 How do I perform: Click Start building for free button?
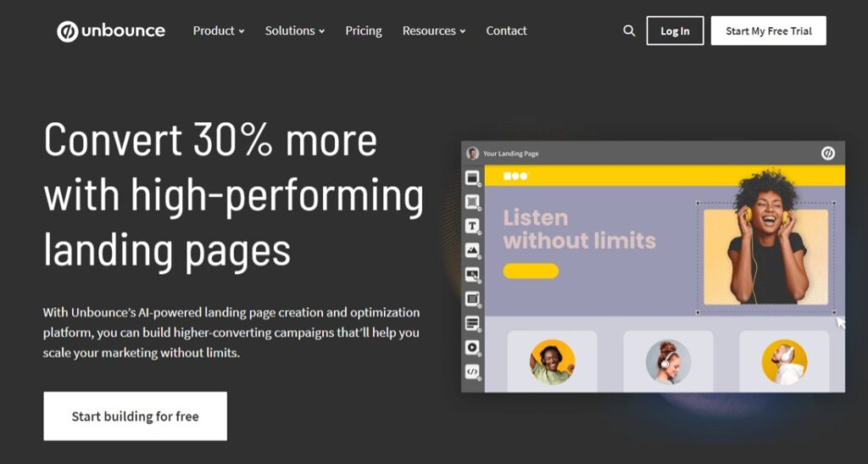135,416
